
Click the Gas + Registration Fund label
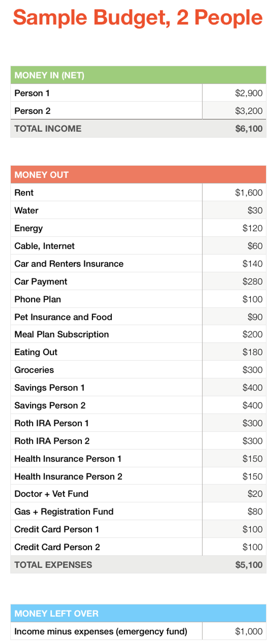(64, 511)
